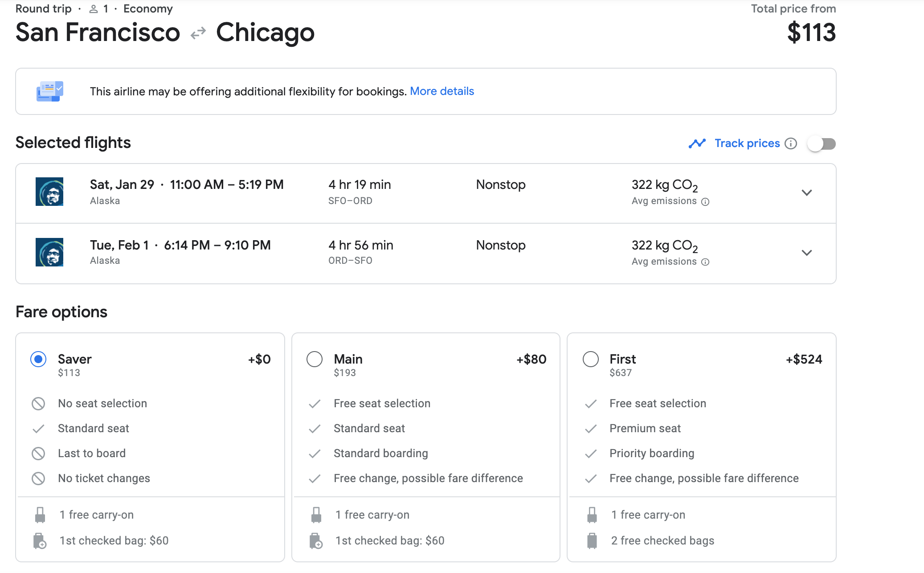The image size is (924, 573).
Task: Click the Track prices trend line icon
Action: click(x=697, y=143)
